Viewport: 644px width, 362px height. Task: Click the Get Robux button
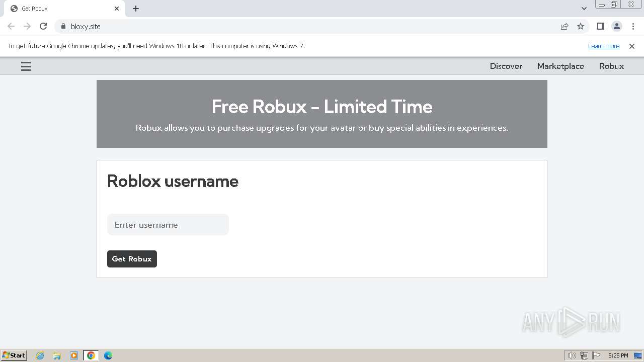coord(132,259)
